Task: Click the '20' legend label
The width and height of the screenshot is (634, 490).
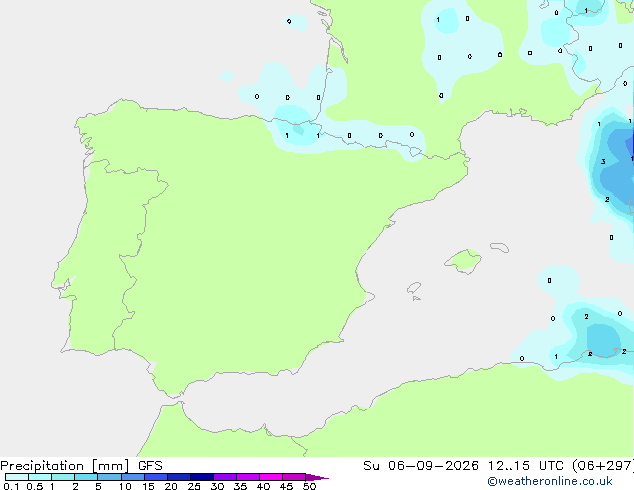Action: pyautogui.click(x=171, y=486)
